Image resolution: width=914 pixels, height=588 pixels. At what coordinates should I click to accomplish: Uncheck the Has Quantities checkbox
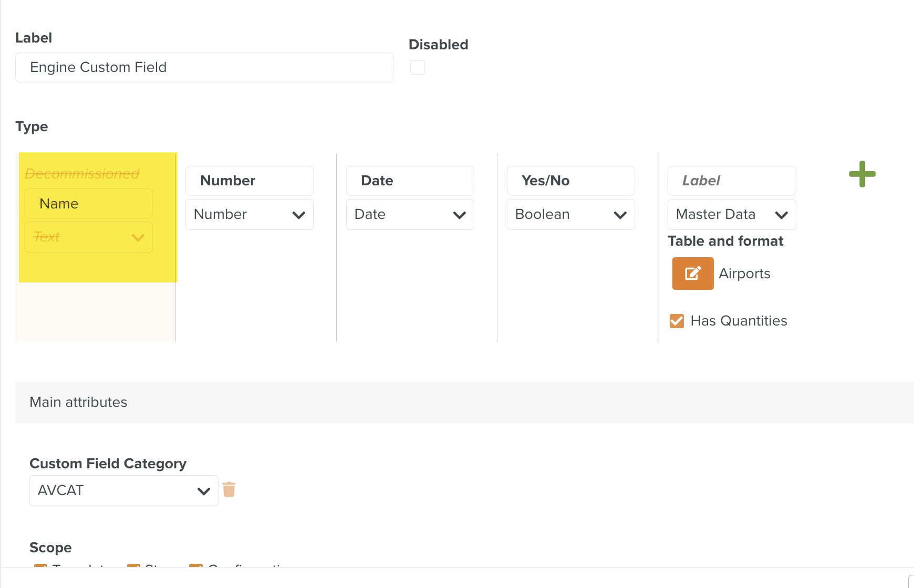(x=677, y=321)
